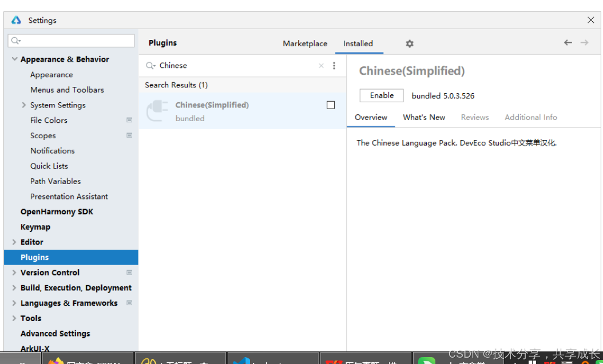Viewport: 603px width, 364px height.
Task: Open the What's New tab
Action: tap(424, 117)
